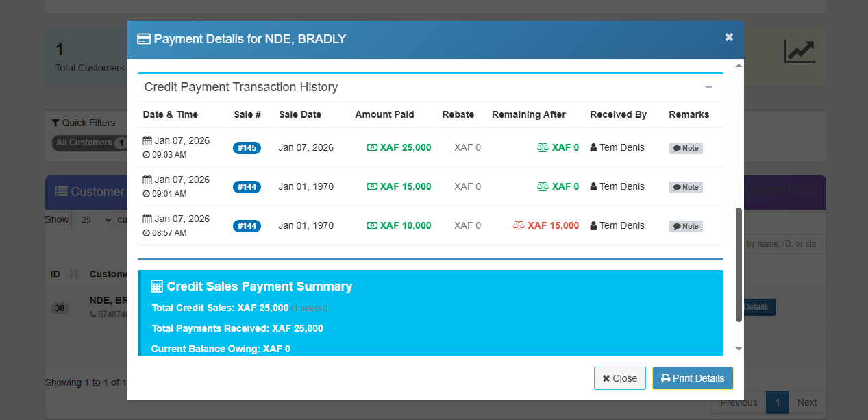Viewport: 868px width, 420px height.
Task: Click Next in the pagination controls
Action: coord(807,402)
